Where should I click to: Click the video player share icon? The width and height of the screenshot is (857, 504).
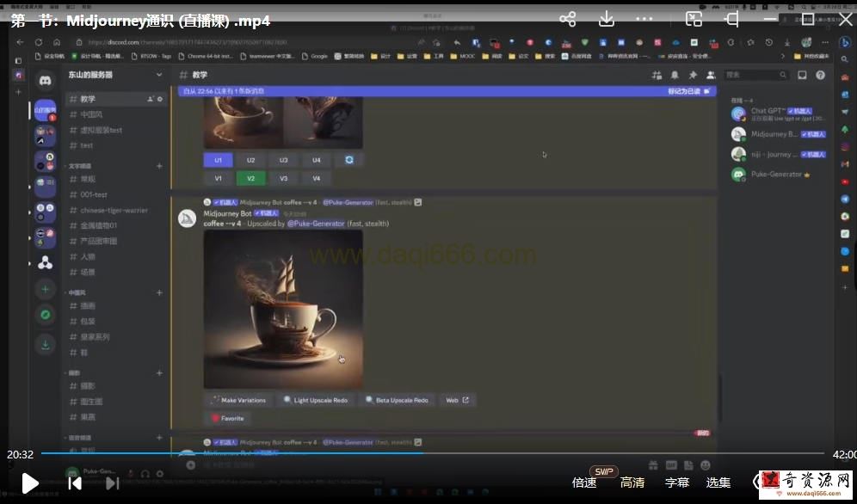(567, 19)
